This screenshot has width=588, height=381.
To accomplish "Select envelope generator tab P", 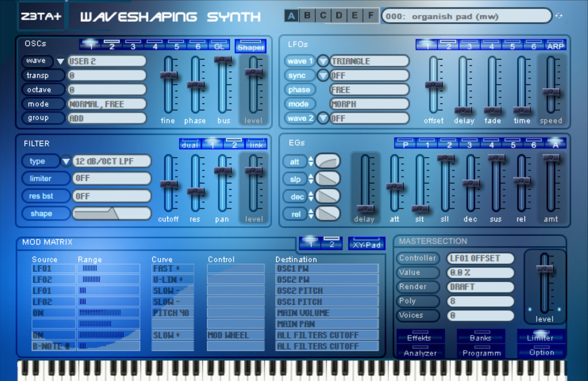I will click(406, 143).
